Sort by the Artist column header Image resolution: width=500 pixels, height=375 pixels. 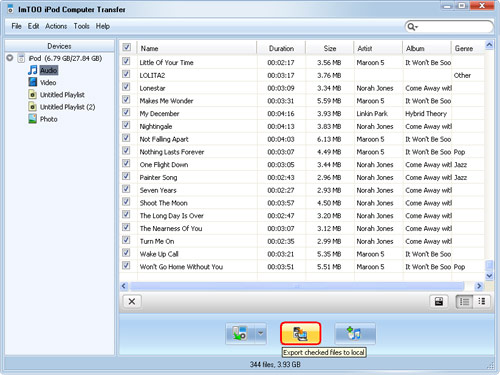pyautogui.click(x=378, y=48)
